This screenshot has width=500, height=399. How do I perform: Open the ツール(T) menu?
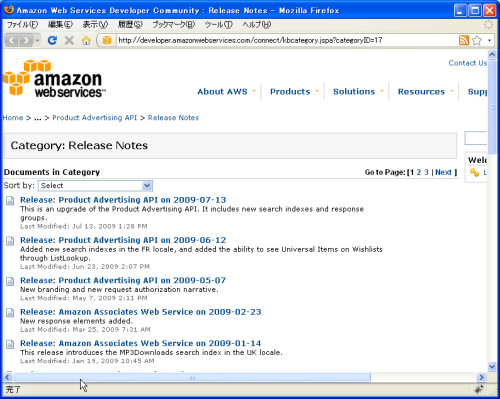pos(219,24)
